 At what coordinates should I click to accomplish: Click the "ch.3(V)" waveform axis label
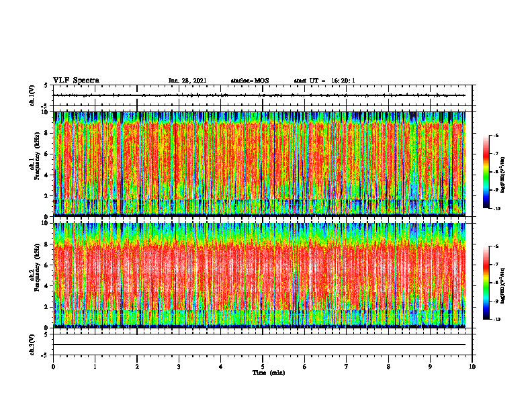point(32,345)
